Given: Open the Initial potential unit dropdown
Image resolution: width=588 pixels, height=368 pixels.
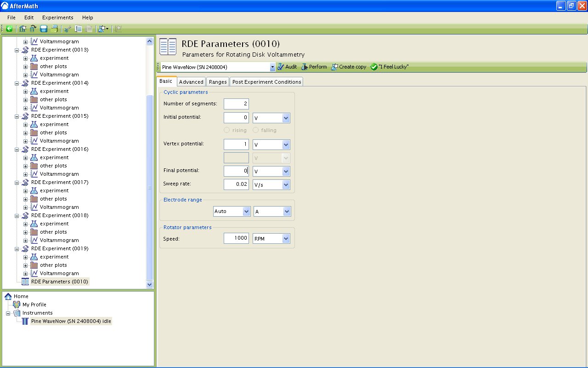Looking at the screenshot, I should point(286,118).
